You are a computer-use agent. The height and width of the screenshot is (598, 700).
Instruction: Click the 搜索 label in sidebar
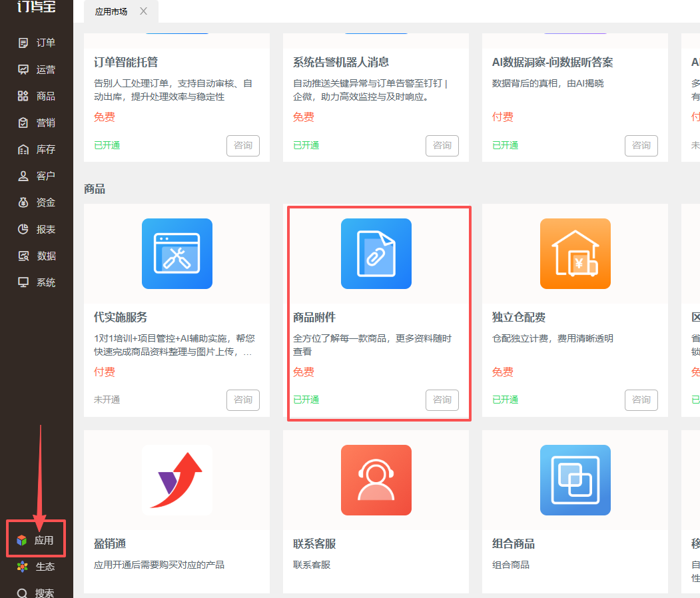(44, 593)
